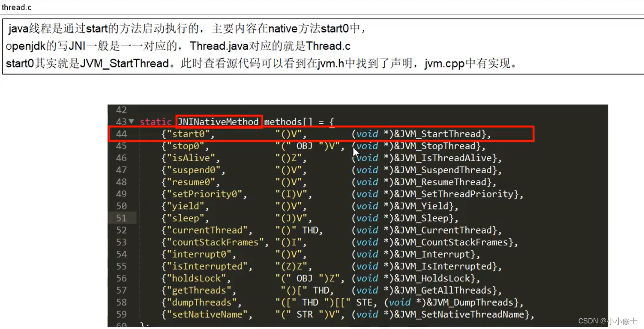Click the thread.c heading text
Image resolution: width=644 pixels, height=329 pixels.
coord(17,7)
